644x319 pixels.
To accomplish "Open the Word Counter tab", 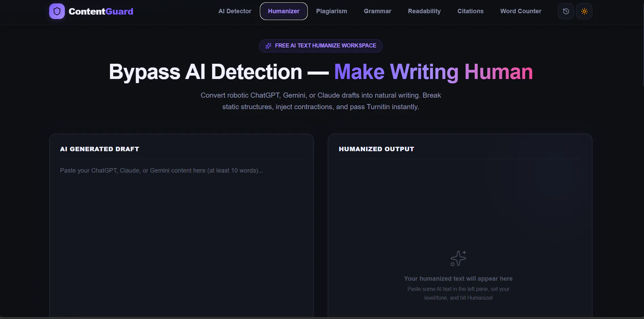I will coord(520,11).
